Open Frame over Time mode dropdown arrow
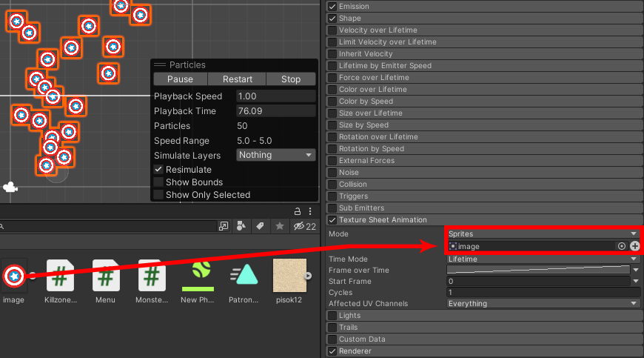The width and height of the screenshot is (644, 358). pos(636,270)
